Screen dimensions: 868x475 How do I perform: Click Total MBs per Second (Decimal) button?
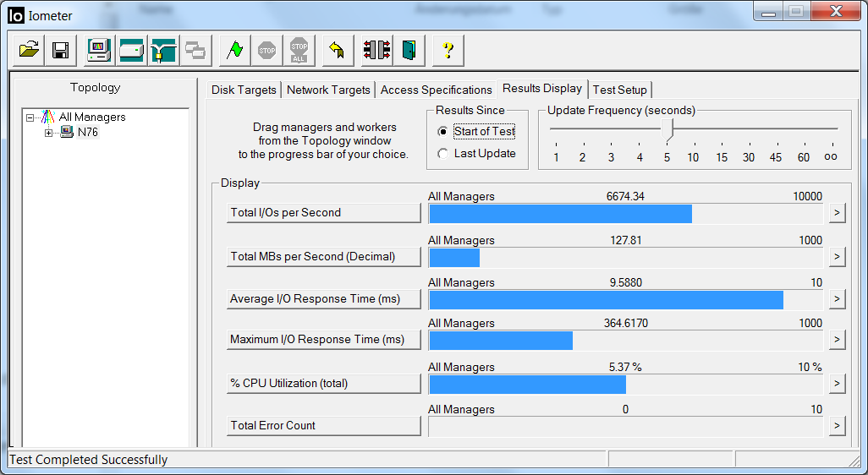[x=324, y=257]
